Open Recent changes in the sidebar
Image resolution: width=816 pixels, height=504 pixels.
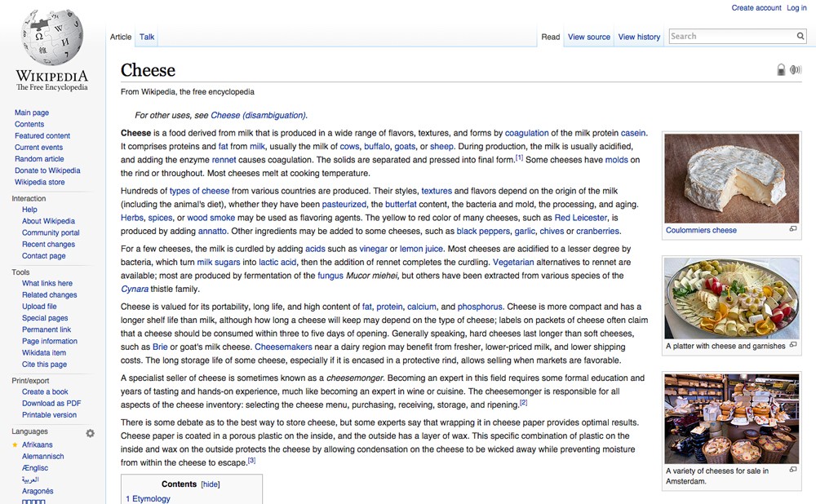pyautogui.click(x=48, y=244)
